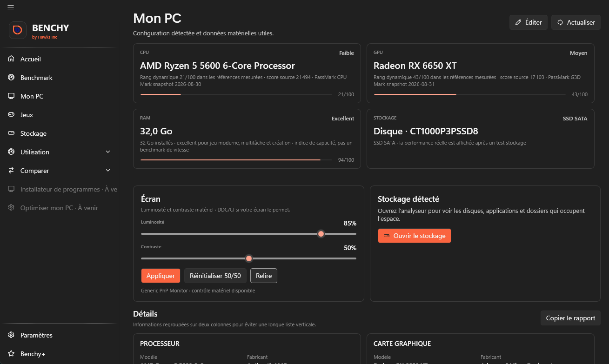
Task: Click the 94/100 RAM score label
Action: click(346, 160)
